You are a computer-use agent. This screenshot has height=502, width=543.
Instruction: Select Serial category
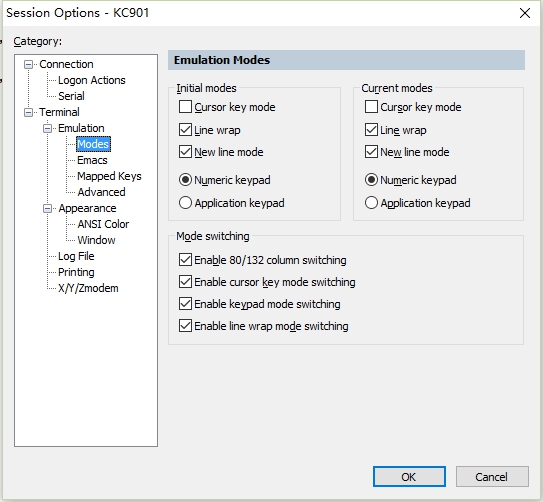coord(71,96)
